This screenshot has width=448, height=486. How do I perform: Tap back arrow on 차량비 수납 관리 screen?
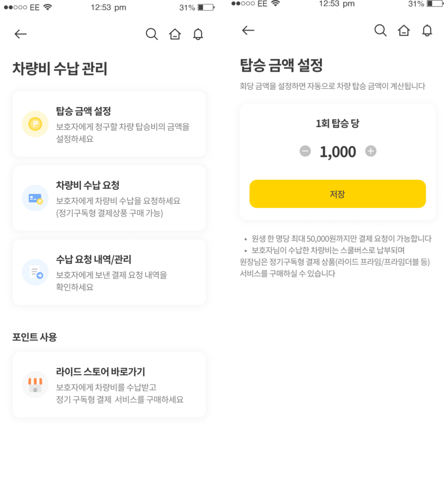pyautogui.click(x=20, y=34)
